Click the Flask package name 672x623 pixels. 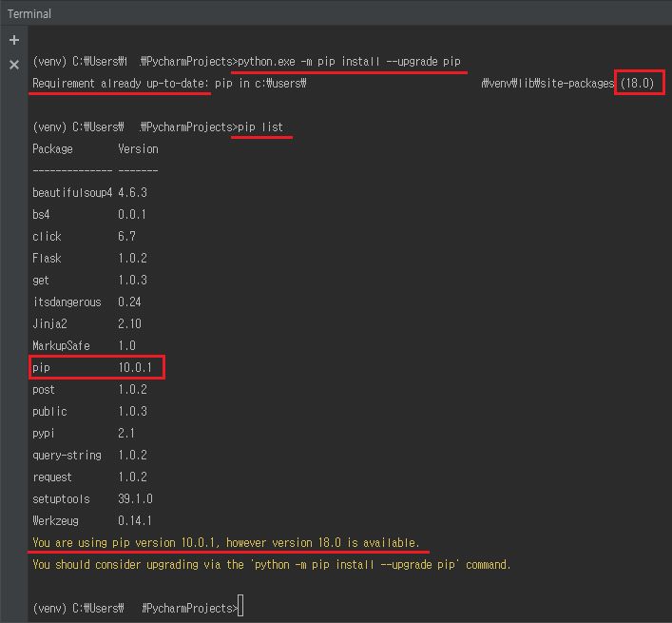coord(47,258)
